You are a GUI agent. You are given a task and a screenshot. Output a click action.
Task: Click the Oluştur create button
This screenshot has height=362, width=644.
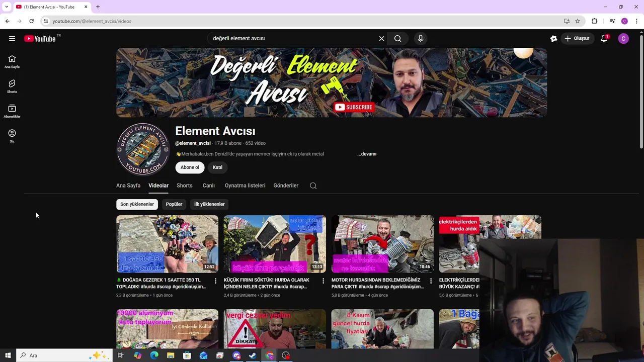(577, 38)
